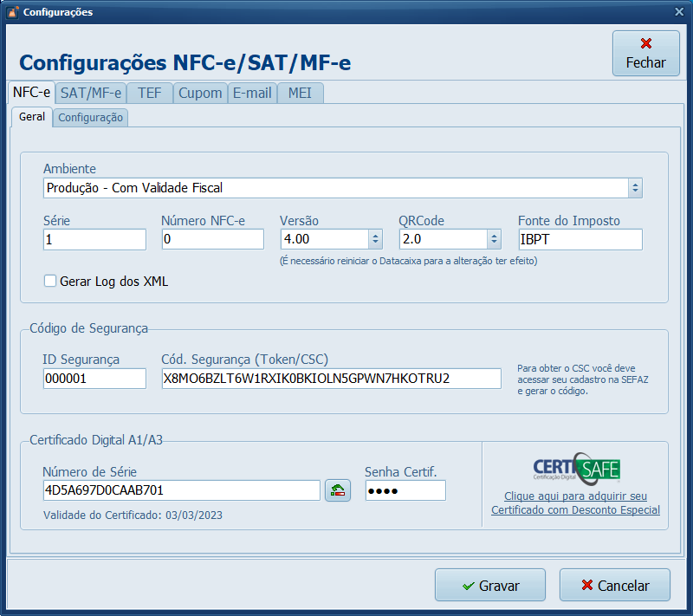Viewport: 693px width, 616px height.
Task: Switch to the MEI tab
Action: (x=299, y=93)
